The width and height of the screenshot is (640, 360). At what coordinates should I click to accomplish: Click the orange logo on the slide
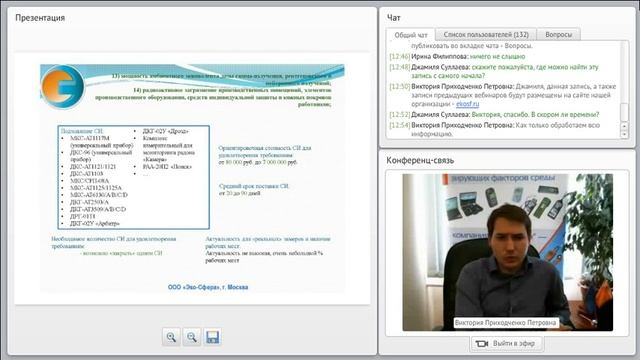pos(62,87)
